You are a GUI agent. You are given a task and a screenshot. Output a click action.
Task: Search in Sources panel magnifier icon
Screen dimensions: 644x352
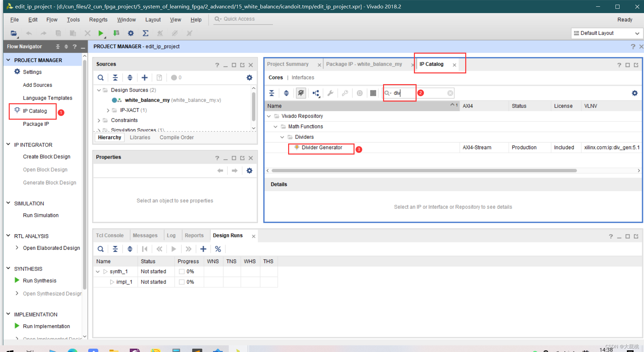101,78
